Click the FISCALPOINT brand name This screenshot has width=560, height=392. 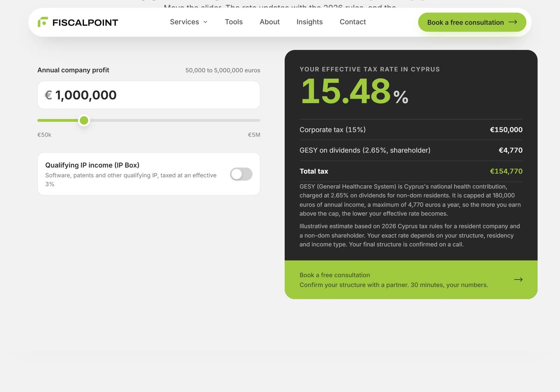pos(85,22)
